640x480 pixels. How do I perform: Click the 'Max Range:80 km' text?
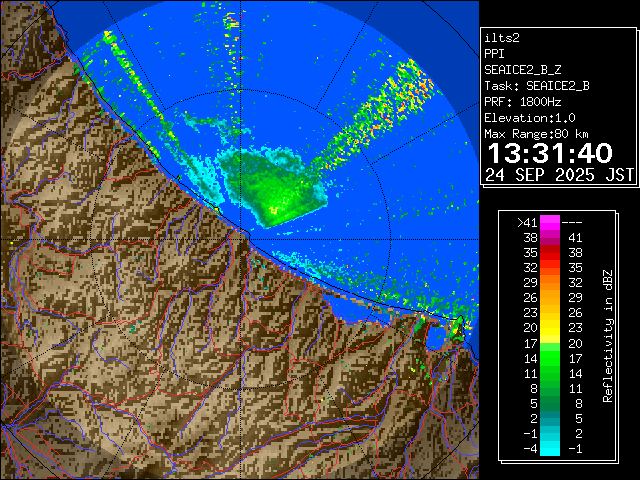[536, 133]
